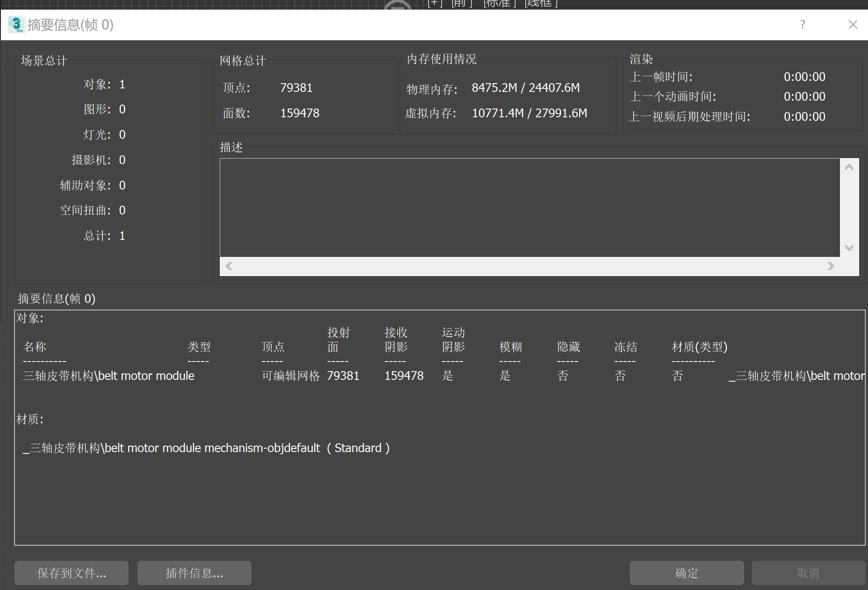Open the [线框] viewport display menu

[x=541, y=4]
